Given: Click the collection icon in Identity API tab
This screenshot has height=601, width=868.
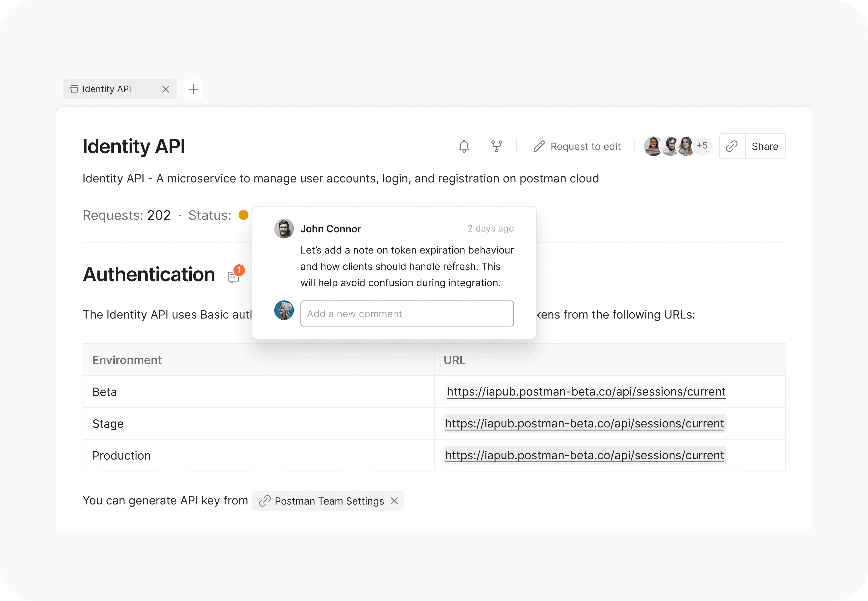Looking at the screenshot, I should coord(74,89).
